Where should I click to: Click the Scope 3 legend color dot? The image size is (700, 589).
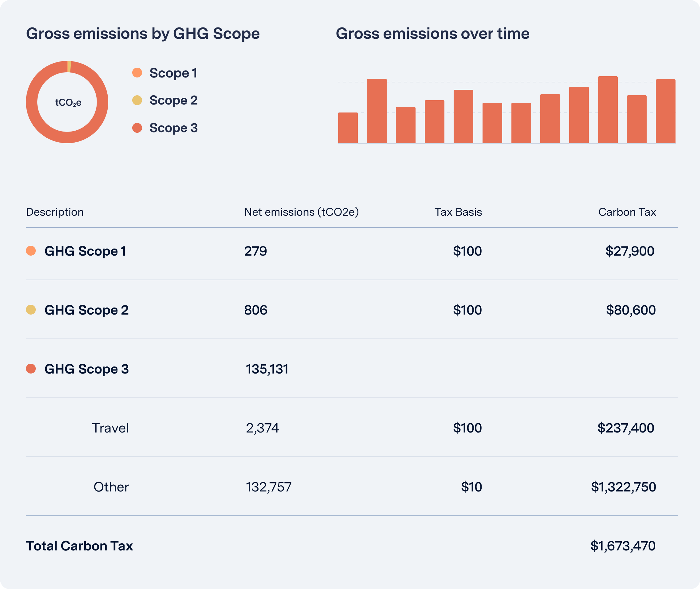coord(137,128)
